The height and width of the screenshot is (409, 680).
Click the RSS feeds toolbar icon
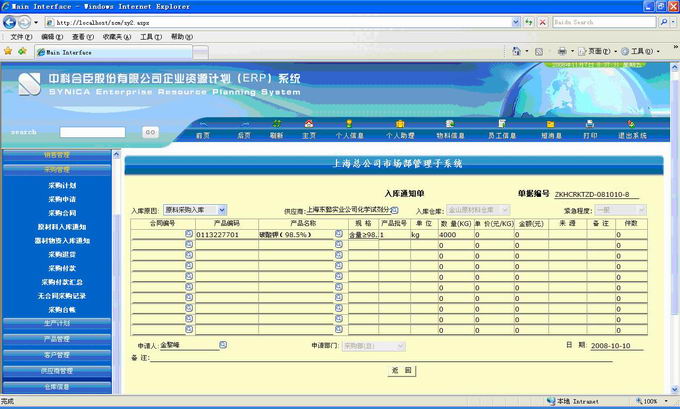[x=539, y=52]
